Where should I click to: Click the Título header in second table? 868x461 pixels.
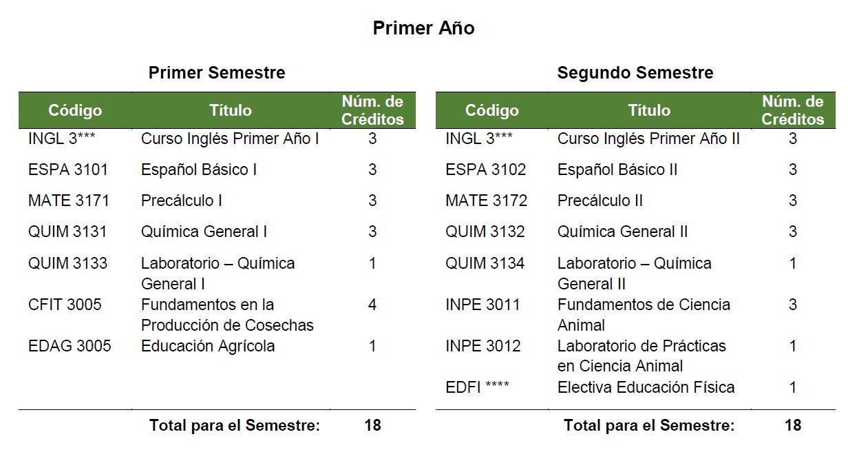(x=649, y=110)
